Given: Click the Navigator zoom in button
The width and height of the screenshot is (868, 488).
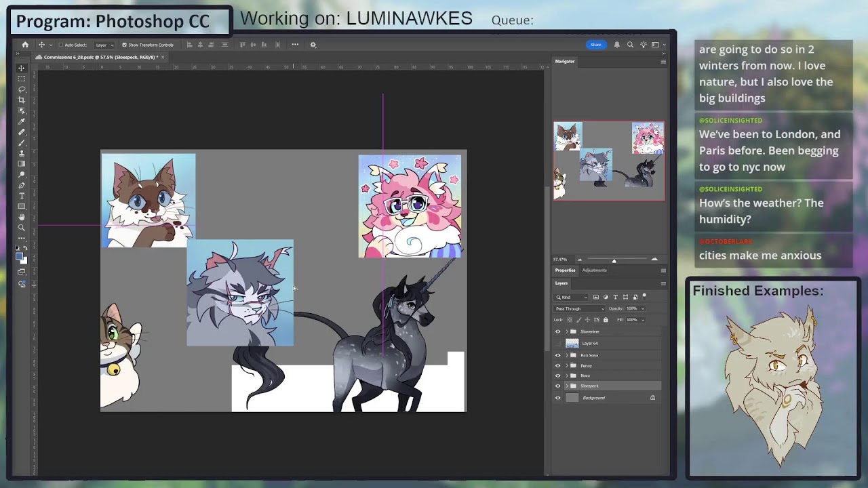Looking at the screenshot, I should coord(654,260).
